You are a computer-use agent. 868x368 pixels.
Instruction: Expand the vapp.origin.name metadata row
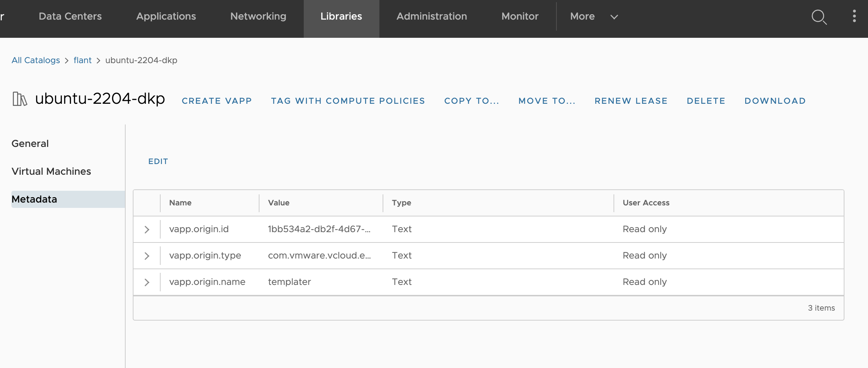[146, 282]
